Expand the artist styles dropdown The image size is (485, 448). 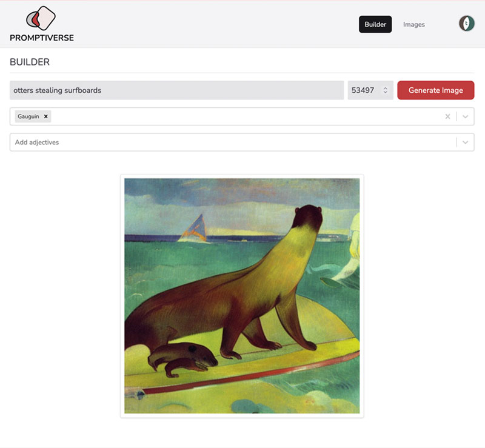click(465, 116)
